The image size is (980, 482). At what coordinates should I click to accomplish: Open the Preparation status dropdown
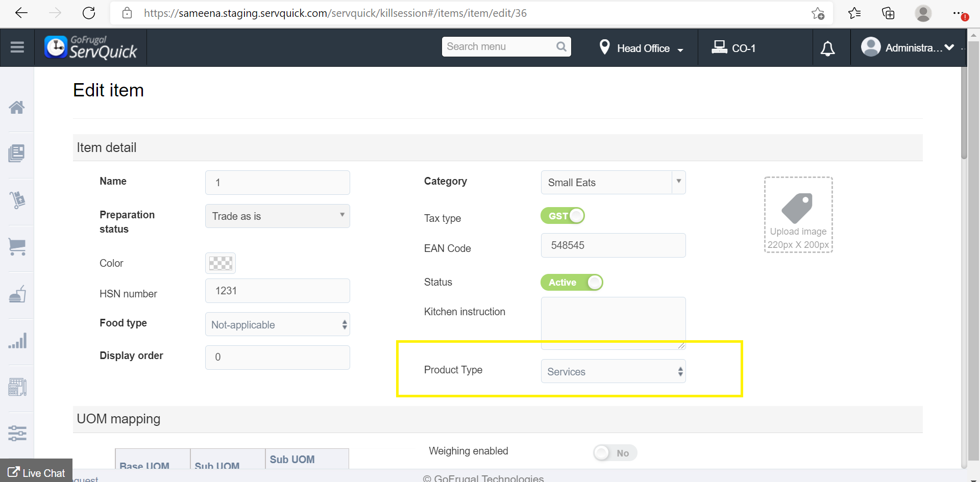(277, 216)
